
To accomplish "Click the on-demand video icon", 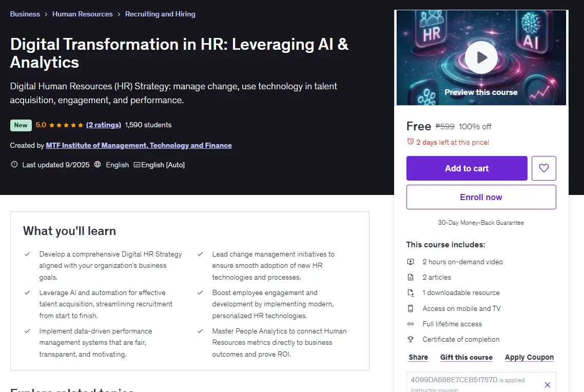I will click(411, 262).
